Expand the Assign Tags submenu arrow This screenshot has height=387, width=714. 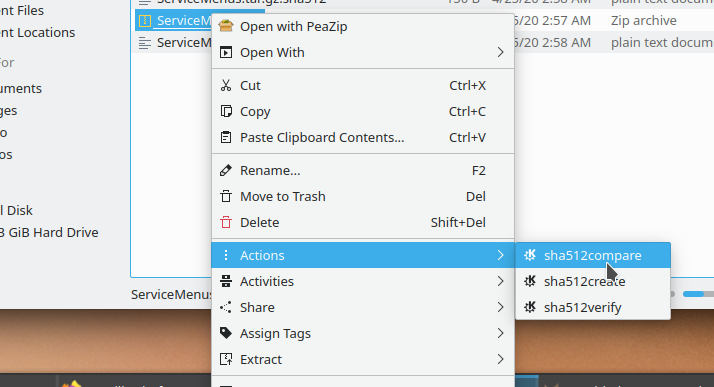tap(500, 333)
